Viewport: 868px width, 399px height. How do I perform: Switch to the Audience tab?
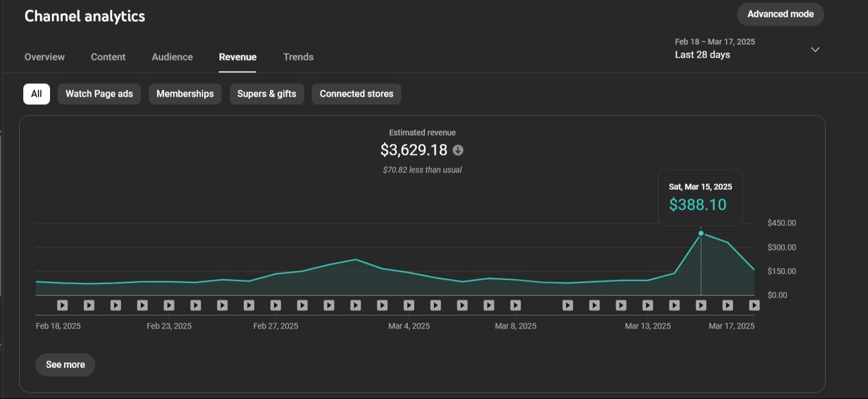point(172,57)
